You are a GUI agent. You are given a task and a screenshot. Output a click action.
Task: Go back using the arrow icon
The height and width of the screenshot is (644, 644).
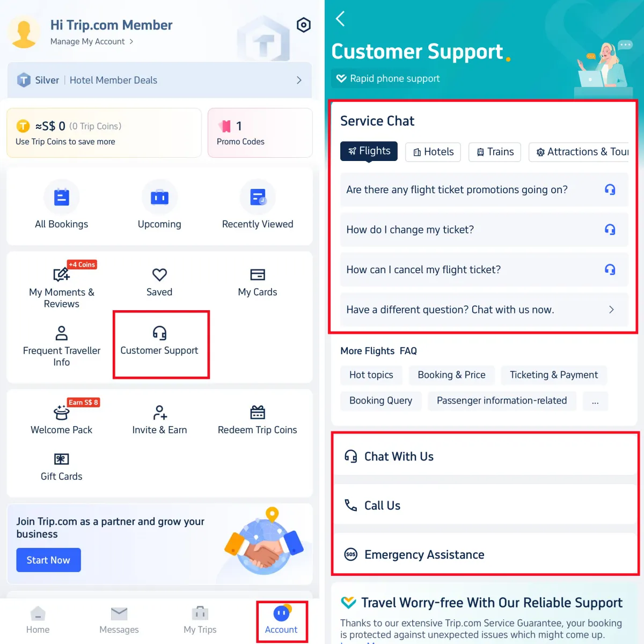[340, 19]
